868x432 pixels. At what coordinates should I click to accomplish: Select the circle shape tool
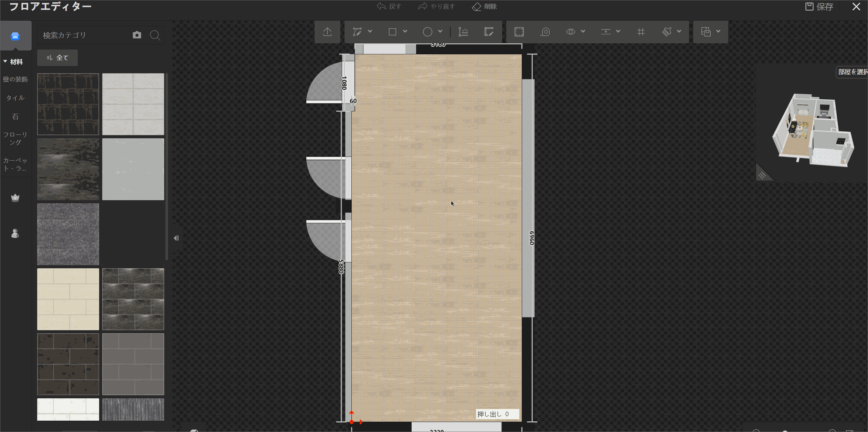pyautogui.click(x=427, y=32)
